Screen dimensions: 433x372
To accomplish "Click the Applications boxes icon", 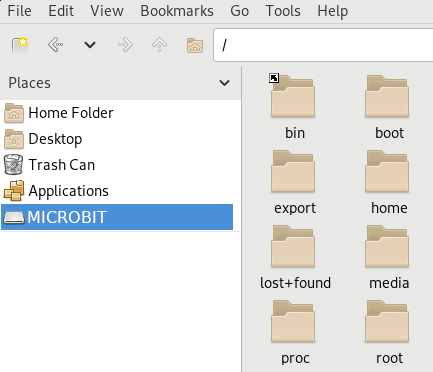I will point(14,191).
